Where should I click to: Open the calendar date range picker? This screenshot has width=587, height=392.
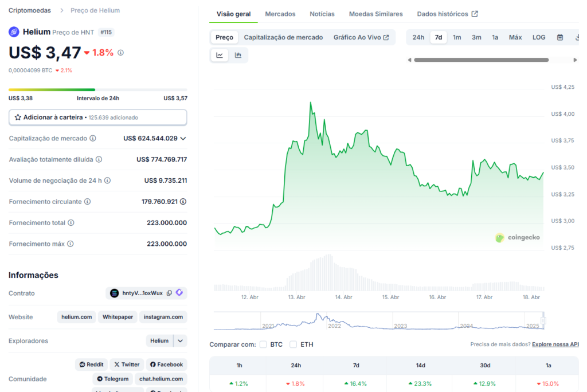click(560, 37)
